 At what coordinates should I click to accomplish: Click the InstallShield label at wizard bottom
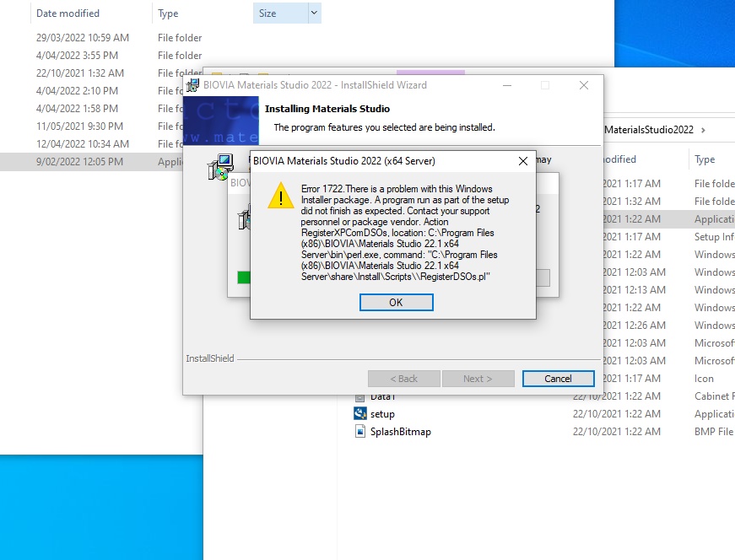tap(209, 358)
